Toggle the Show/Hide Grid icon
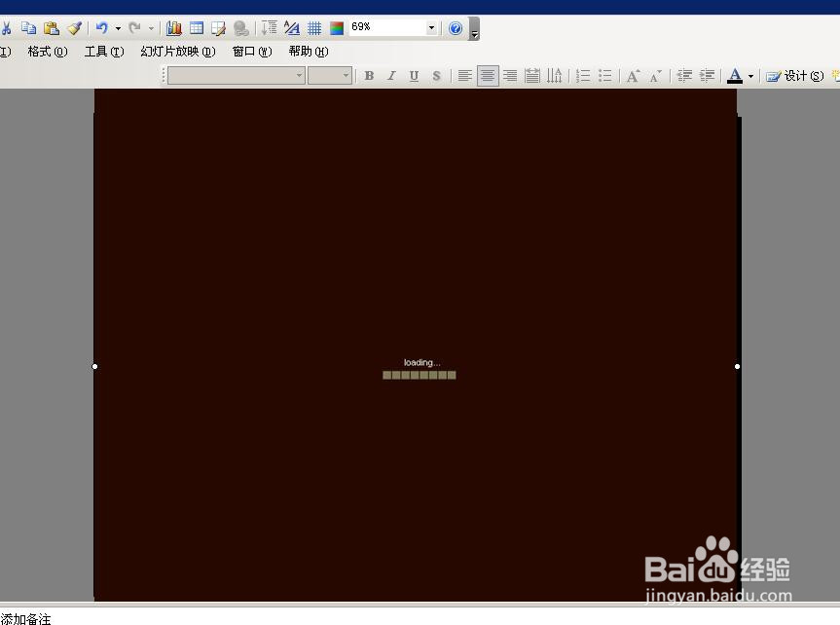The width and height of the screenshot is (840, 625). coord(314,28)
